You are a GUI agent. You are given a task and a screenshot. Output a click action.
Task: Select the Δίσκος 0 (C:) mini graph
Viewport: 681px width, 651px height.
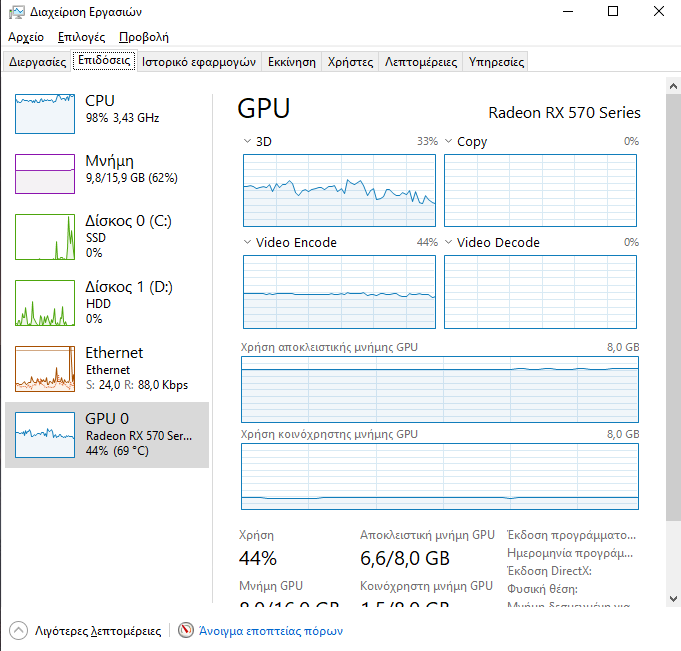(45, 237)
